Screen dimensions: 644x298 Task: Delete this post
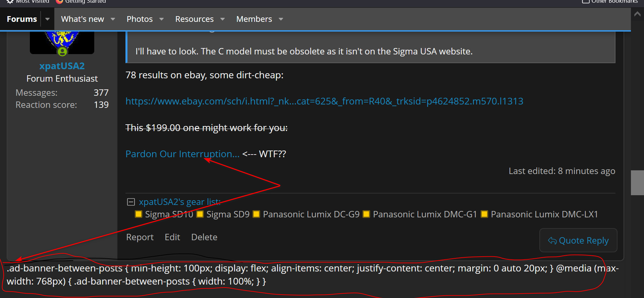pos(204,237)
